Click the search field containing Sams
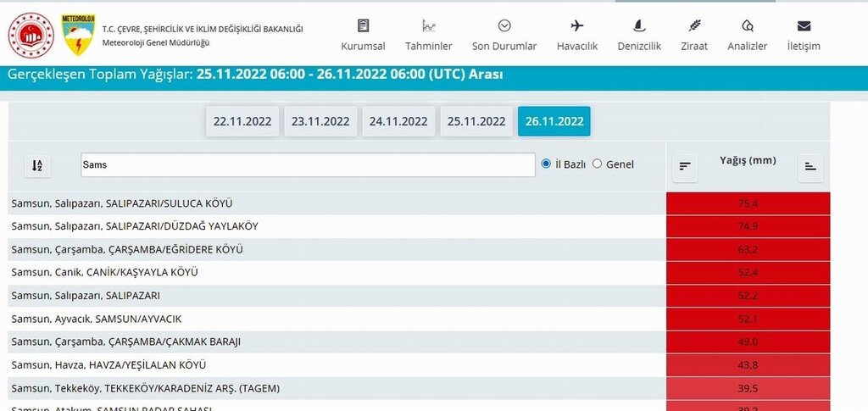 pyautogui.click(x=308, y=164)
